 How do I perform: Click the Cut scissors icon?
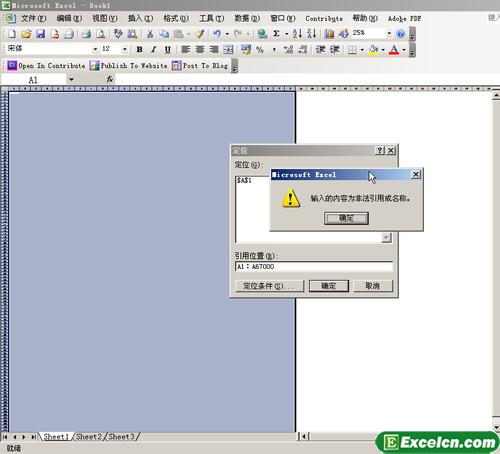pos(150,33)
